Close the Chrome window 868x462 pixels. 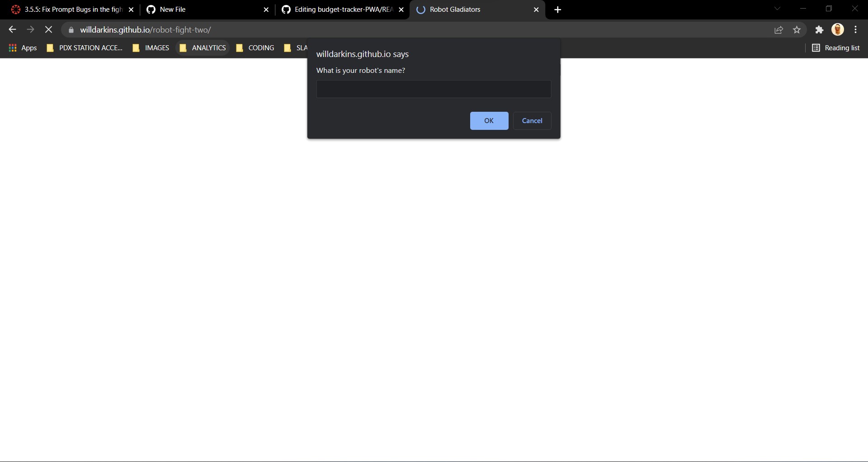855,9
